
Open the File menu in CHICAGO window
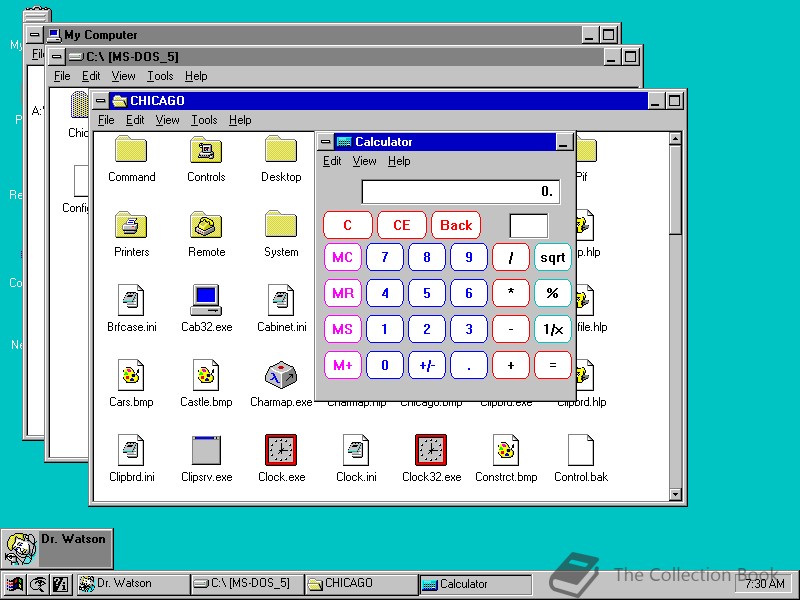(106, 120)
